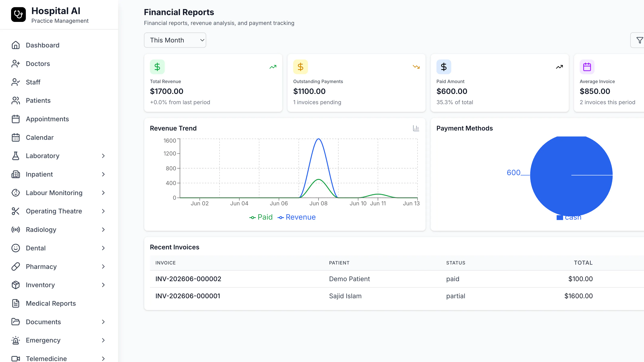The width and height of the screenshot is (644, 362).
Task: Expand the Radiology submenu chevron
Action: click(103, 230)
